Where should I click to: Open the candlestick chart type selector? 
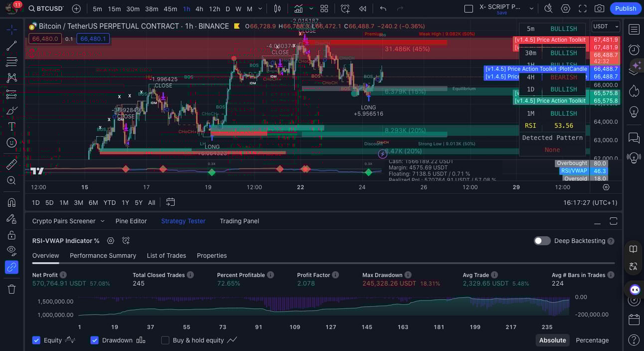278,8
